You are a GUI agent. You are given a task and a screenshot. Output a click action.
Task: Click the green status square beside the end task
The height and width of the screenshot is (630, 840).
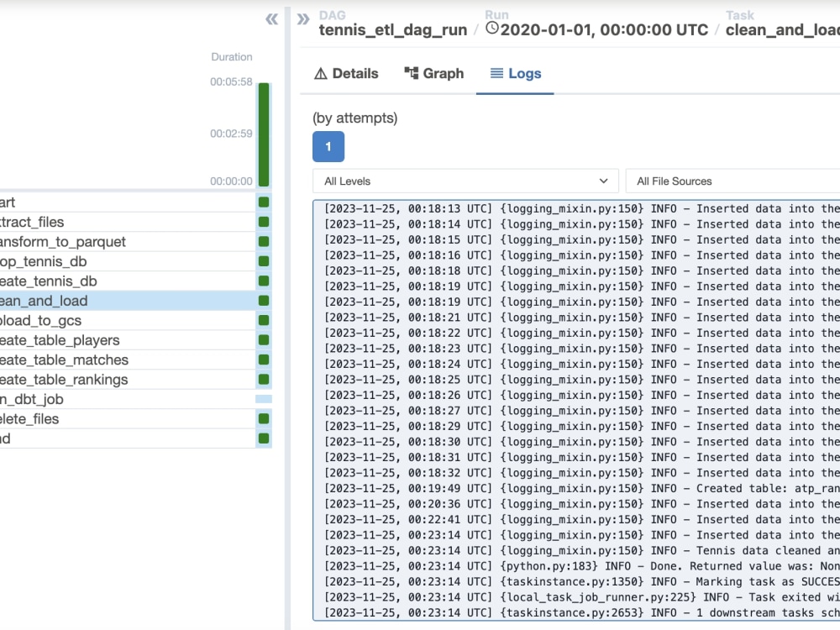[x=263, y=438]
